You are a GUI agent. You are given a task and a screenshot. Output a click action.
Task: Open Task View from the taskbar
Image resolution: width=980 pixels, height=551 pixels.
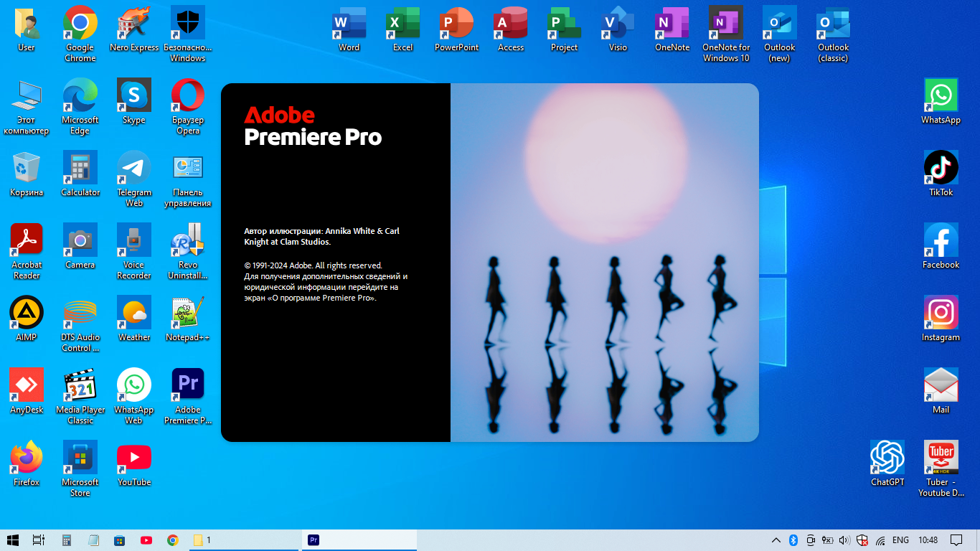coord(39,540)
